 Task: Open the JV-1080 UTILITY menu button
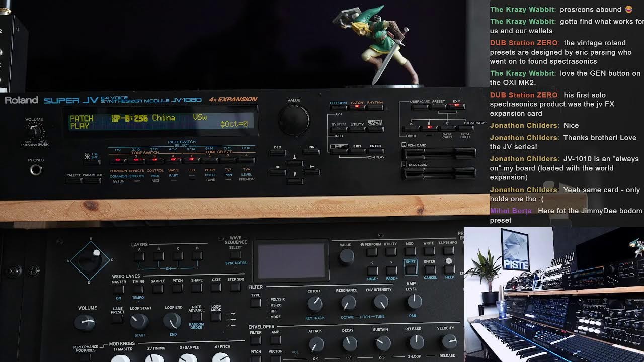357,130
